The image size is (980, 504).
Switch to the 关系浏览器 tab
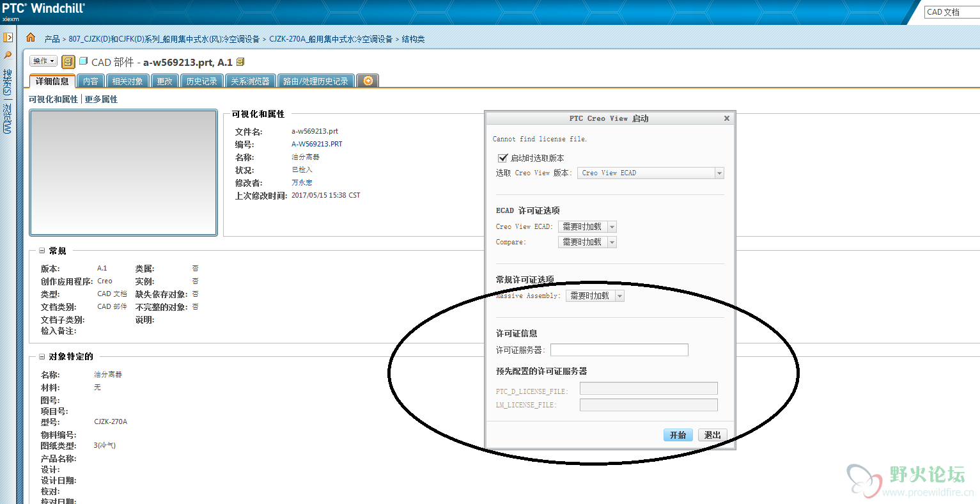coord(251,81)
